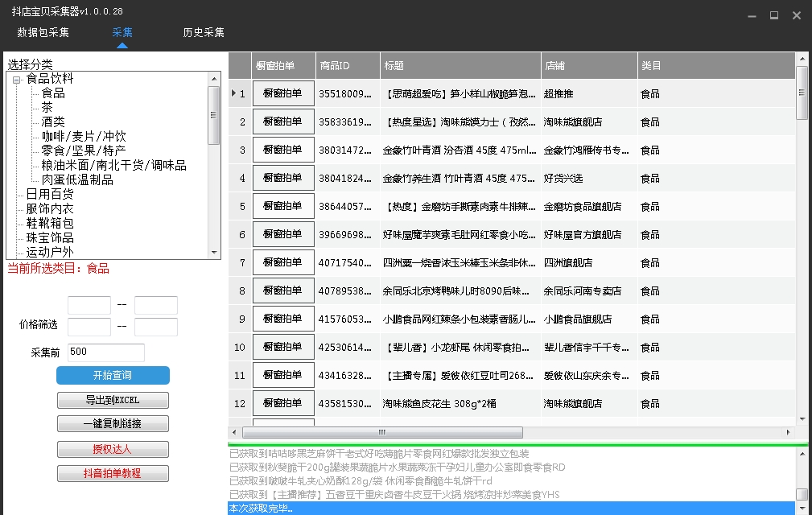Open 授权达人 authorization
Screen dimensions: 812x515
pyautogui.click(x=113, y=449)
